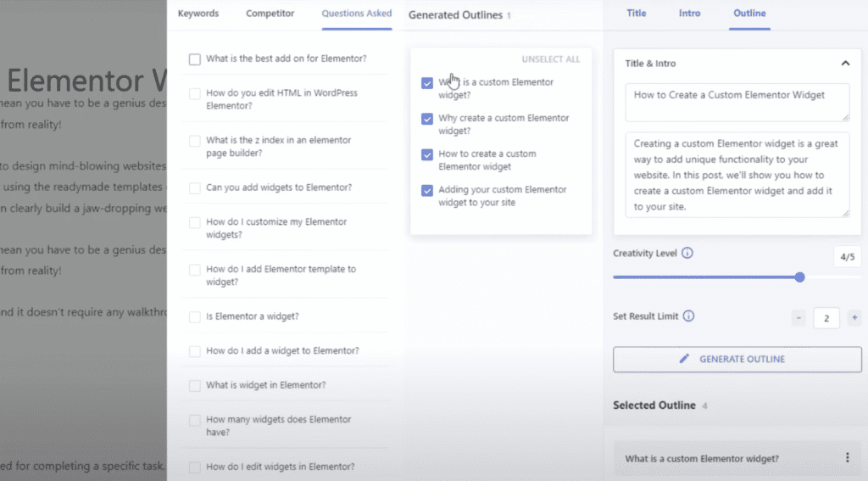The image size is (868, 481).
Task: Check 'Is Elementor a widget?' box
Action: [x=194, y=317]
